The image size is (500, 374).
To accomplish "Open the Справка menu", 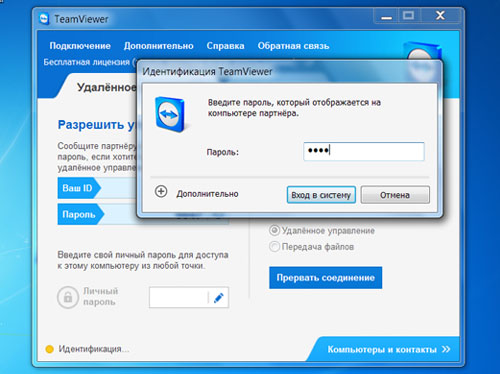I will pyautogui.click(x=225, y=46).
